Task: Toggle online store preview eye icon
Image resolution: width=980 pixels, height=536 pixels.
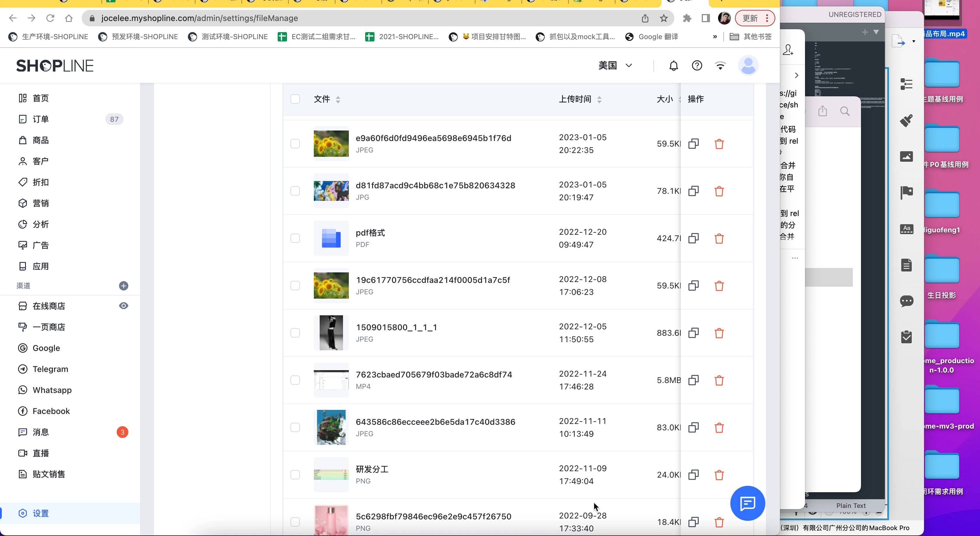Action: tap(123, 306)
